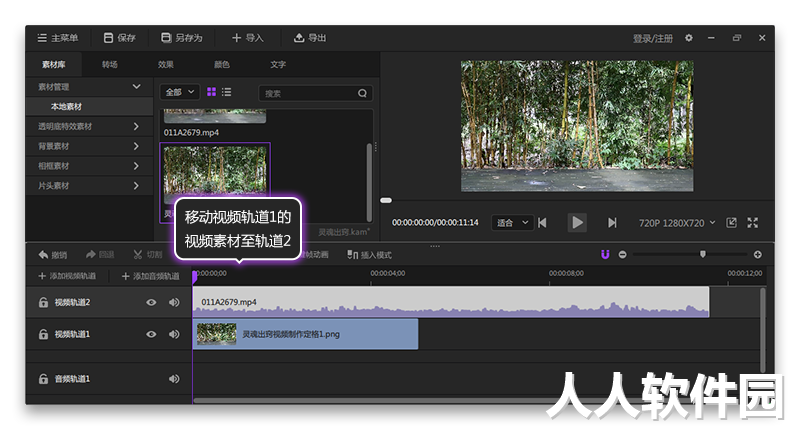This screenshot has height=430, width=800.
Task: Toggle fullscreen preview icon
Action: [x=753, y=222]
